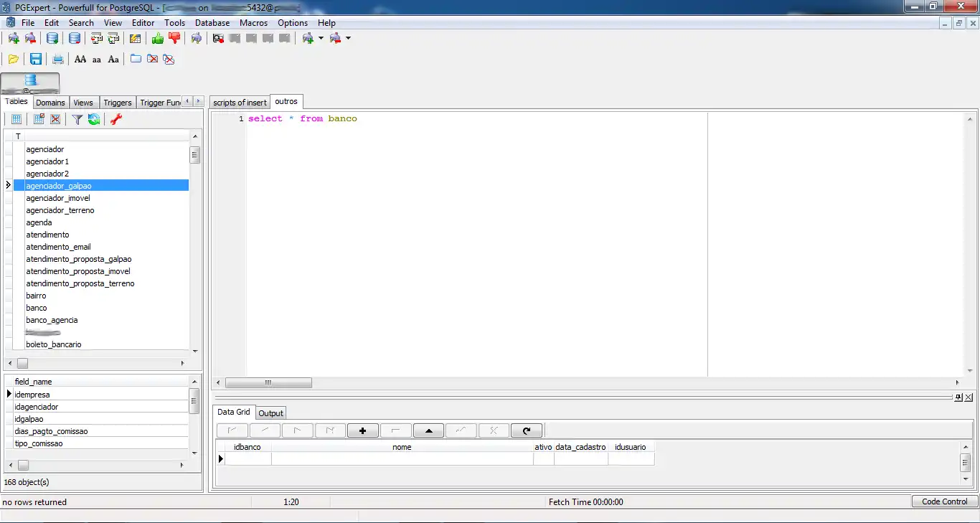Click the SQL editor horizontal scrollbar thumb
The image size is (980, 523).
(x=268, y=382)
